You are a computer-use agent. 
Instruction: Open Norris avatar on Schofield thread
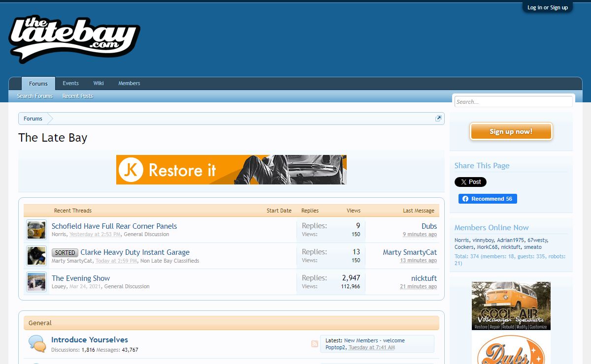(36, 230)
